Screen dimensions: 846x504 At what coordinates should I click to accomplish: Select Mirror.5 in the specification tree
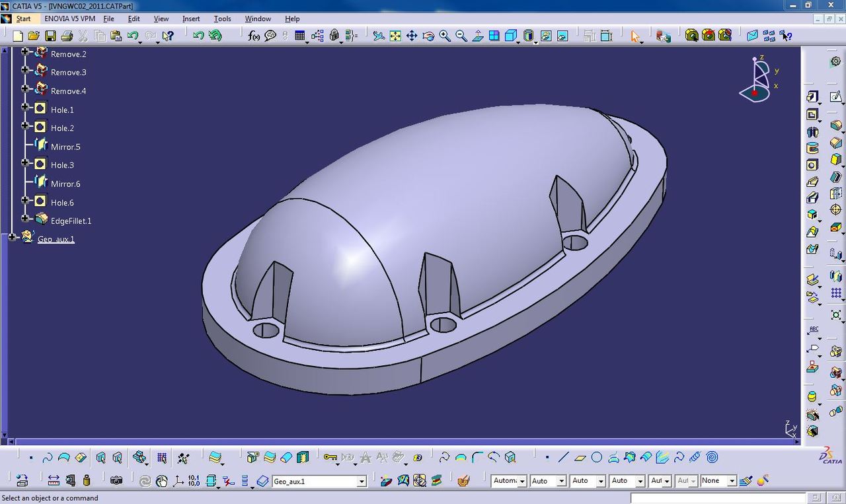(x=65, y=147)
